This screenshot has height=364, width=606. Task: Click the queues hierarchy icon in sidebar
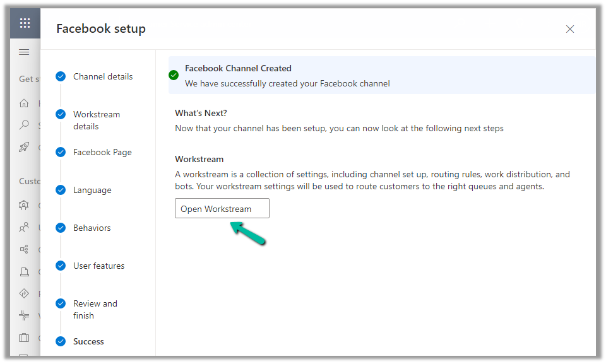point(25,249)
